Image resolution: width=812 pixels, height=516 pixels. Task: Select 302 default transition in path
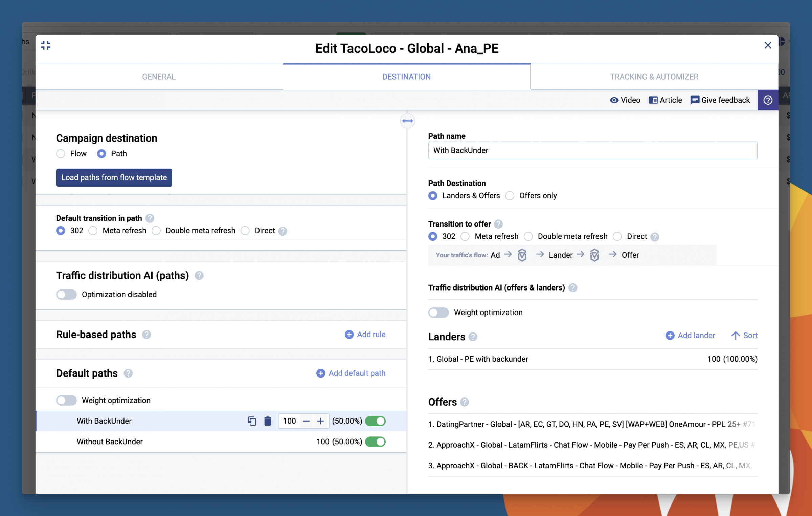[61, 231]
